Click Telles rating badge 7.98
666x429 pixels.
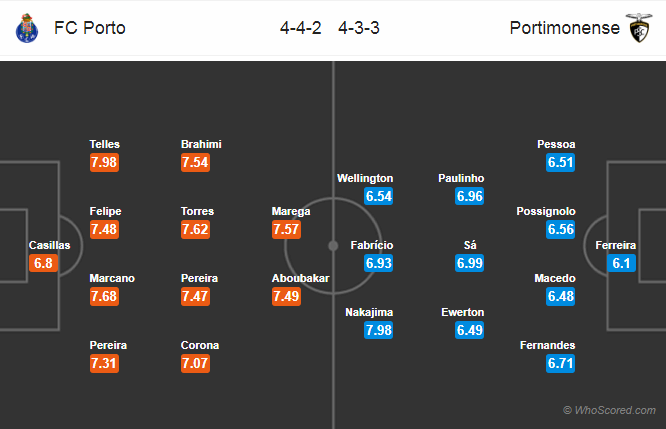pyautogui.click(x=104, y=162)
